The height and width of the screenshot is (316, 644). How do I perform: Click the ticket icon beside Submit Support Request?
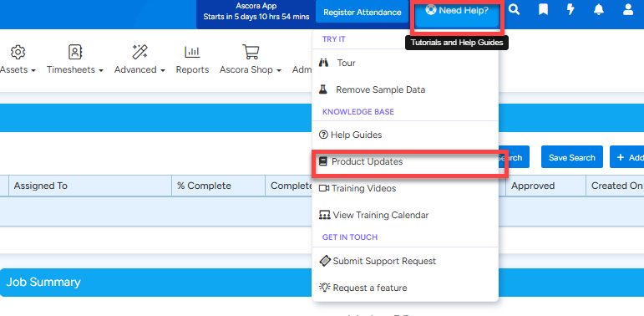pyautogui.click(x=325, y=261)
